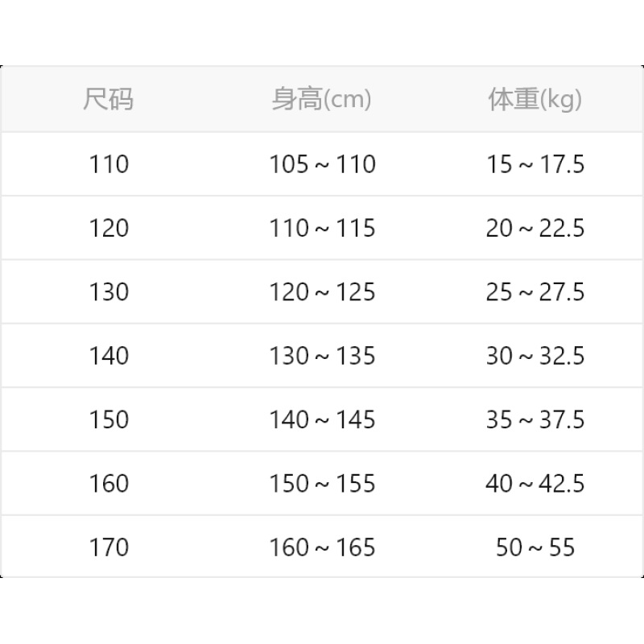644x644 pixels.
Task: Click the height range 150 ~ 155
Action: (x=323, y=484)
